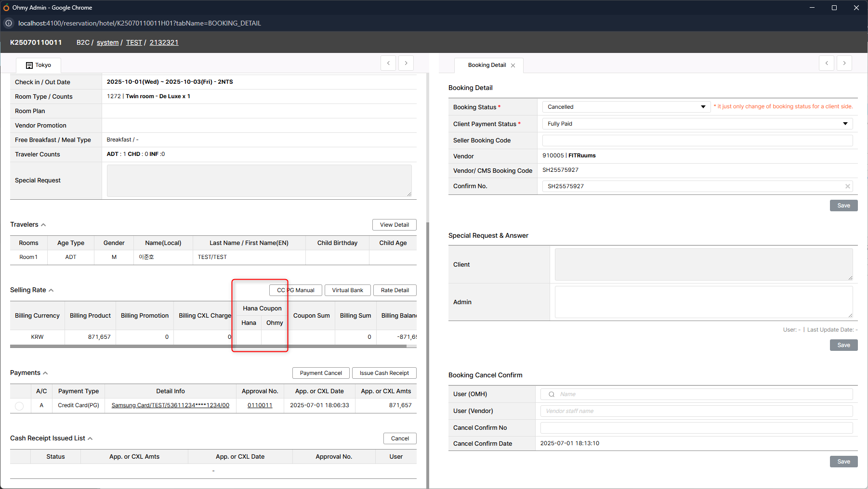Click the right panel next arrow icon
The image size is (868, 489).
[x=844, y=63]
